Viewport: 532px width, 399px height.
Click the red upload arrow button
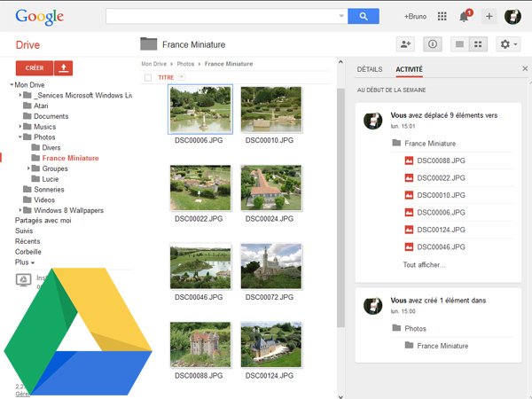[64, 68]
